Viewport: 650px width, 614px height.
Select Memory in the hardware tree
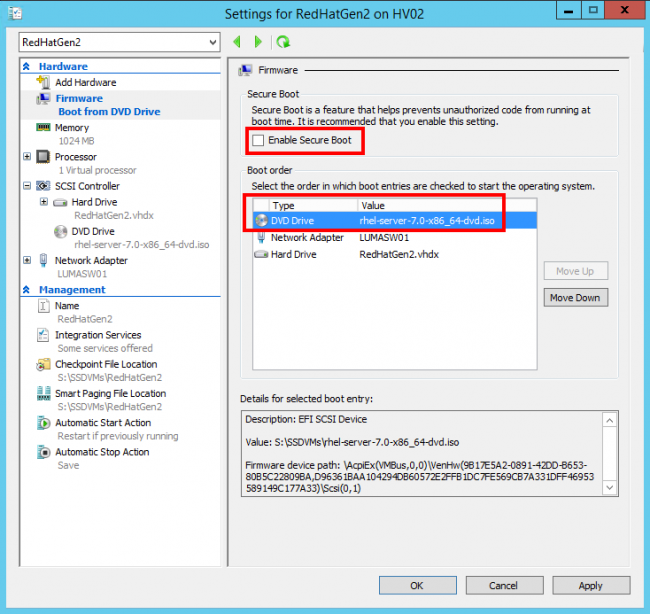(72, 128)
